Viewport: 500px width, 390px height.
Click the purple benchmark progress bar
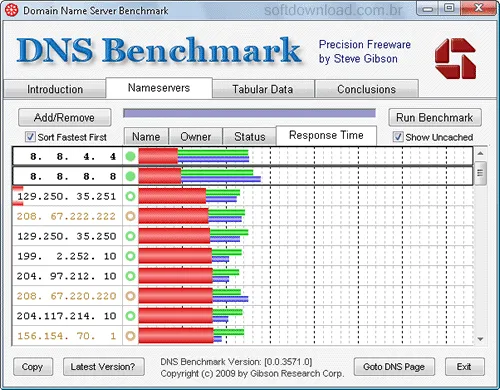pyautogui.click(x=249, y=113)
